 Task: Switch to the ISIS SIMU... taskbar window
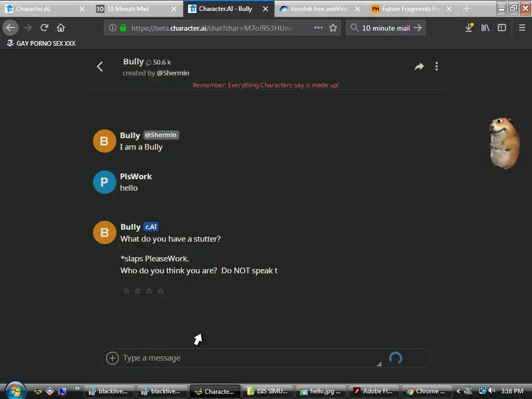(x=268, y=391)
